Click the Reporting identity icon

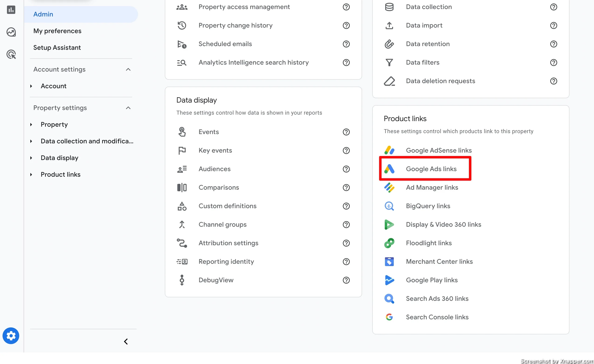coord(182,262)
